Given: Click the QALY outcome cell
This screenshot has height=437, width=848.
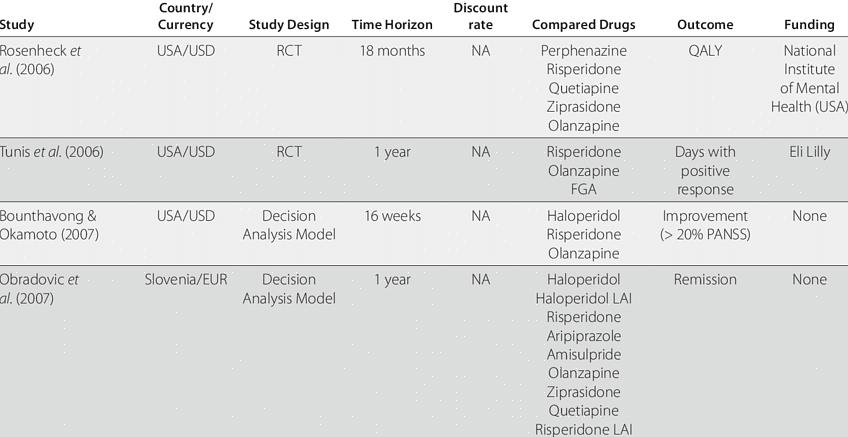Looking at the screenshot, I should [704, 51].
